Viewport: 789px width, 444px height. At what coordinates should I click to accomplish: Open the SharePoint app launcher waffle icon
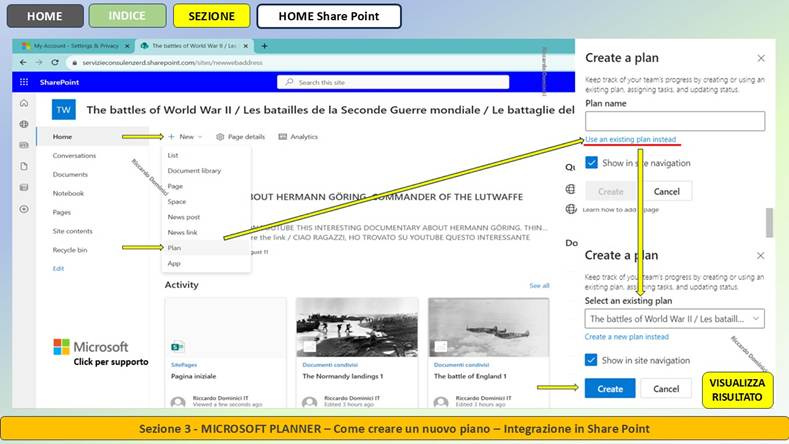click(x=23, y=82)
